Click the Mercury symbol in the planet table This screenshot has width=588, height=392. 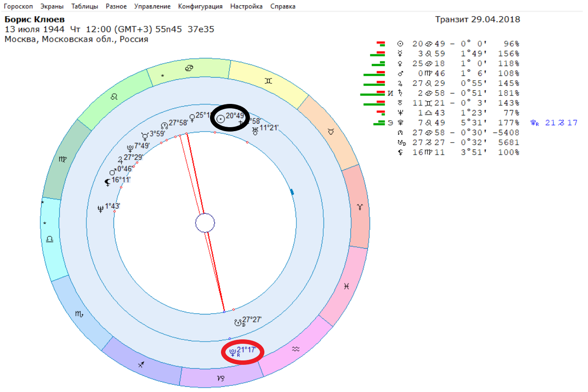pos(400,53)
